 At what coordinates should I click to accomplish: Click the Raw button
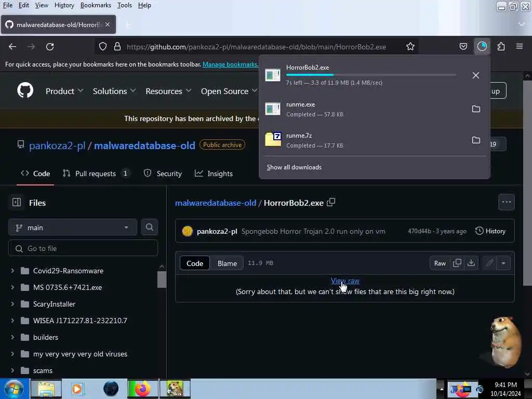coord(440,263)
